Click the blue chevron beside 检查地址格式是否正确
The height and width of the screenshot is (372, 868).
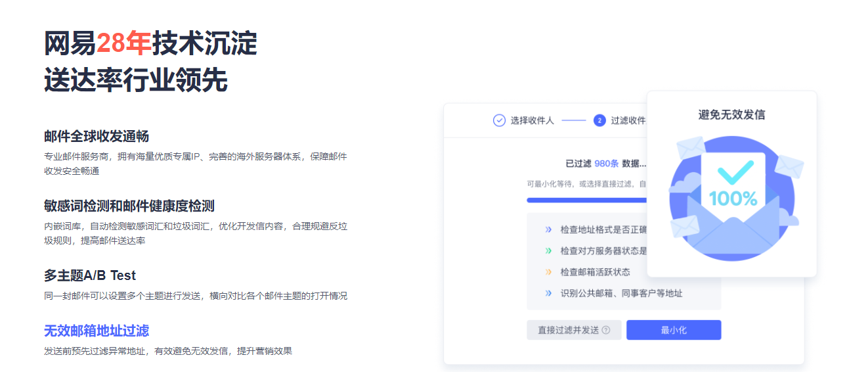548,229
